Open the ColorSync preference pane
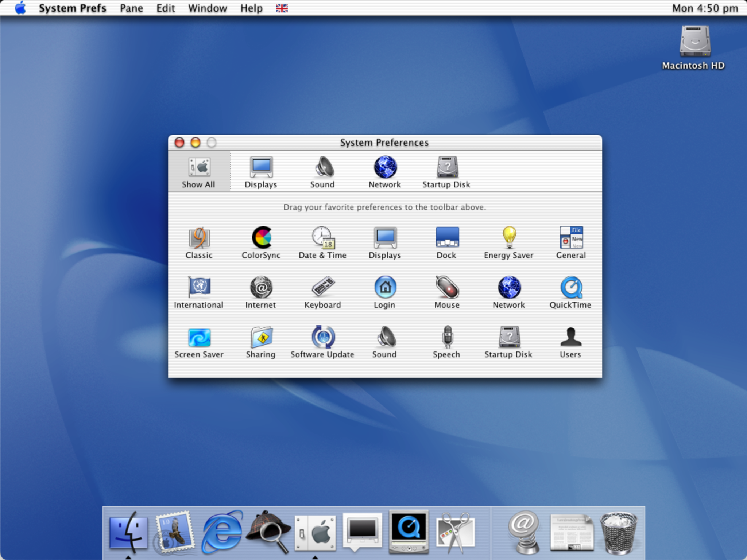This screenshot has width=747, height=560. [x=261, y=243]
